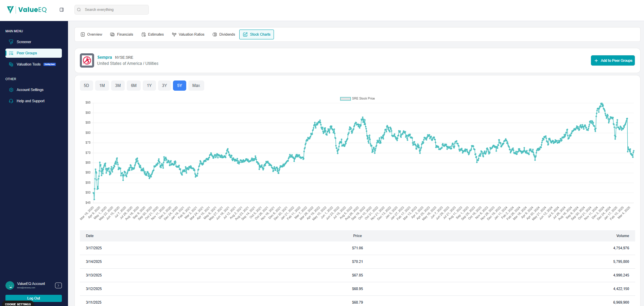This screenshot has height=306, width=644.
Task: Open Cookie Settings
Action: click(x=18, y=304)
